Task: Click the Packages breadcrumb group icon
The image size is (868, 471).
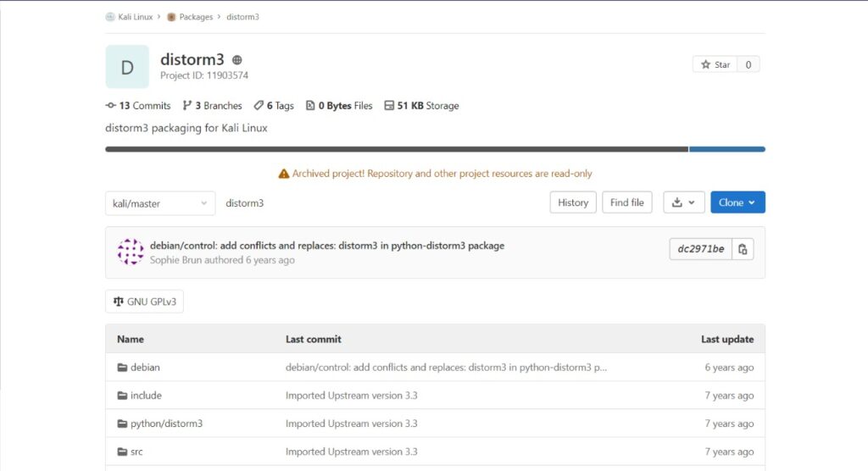Action: pyautogui.click(x=171, y=17)
